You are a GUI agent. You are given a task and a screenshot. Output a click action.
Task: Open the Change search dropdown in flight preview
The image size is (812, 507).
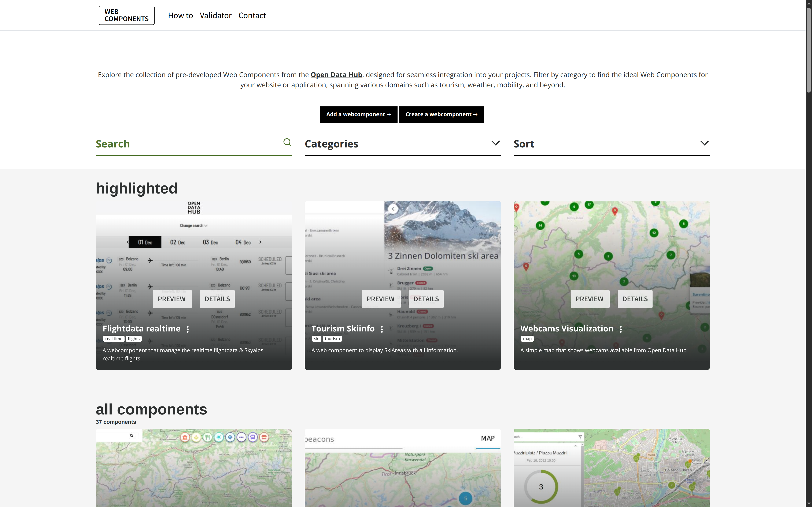coord(194,225)
